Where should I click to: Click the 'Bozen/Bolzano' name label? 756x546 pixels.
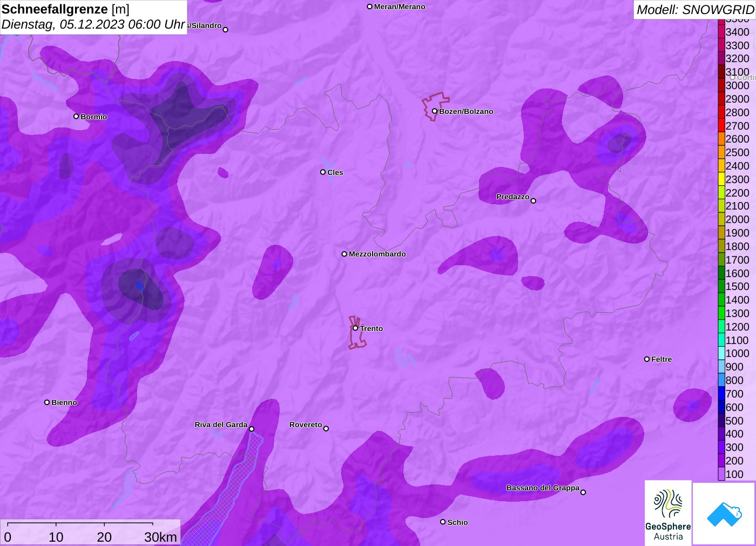[466, 111]
